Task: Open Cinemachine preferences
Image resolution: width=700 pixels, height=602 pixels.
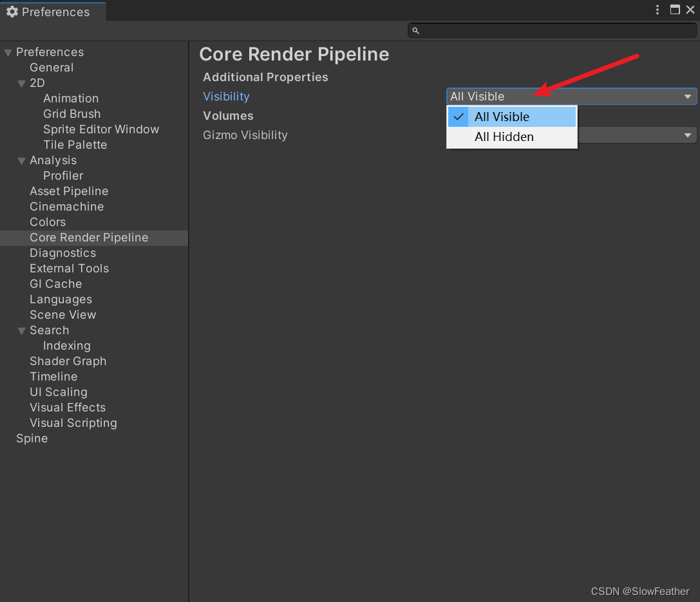Action: [x=66, y=207]
